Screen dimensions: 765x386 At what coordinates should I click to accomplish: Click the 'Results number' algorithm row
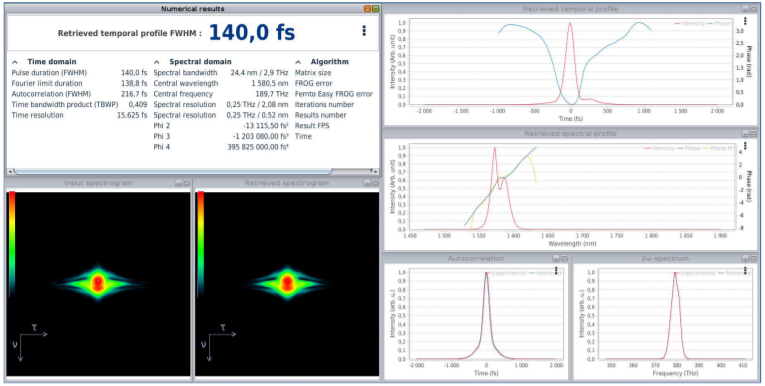(321, 115)
